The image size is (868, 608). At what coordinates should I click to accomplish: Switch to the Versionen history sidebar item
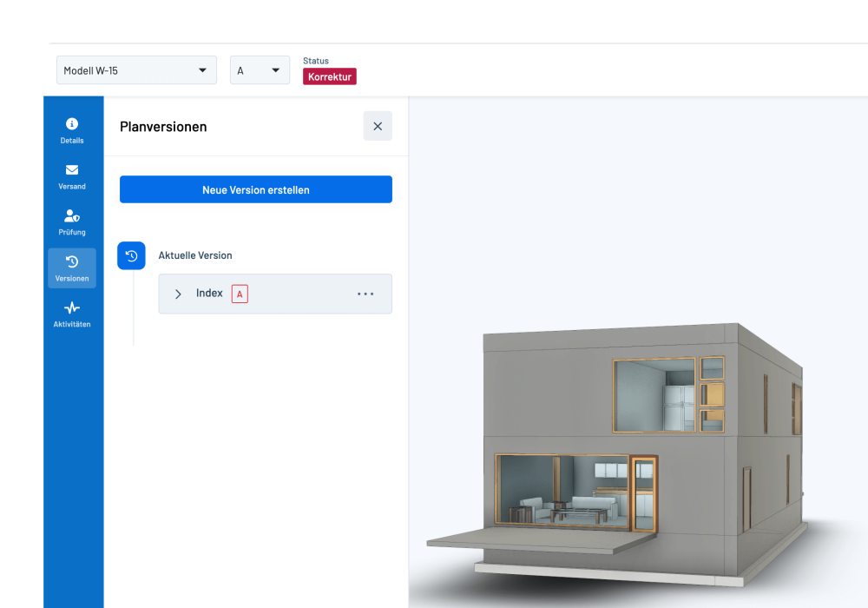pyautogui.click(x=72, y=262)
